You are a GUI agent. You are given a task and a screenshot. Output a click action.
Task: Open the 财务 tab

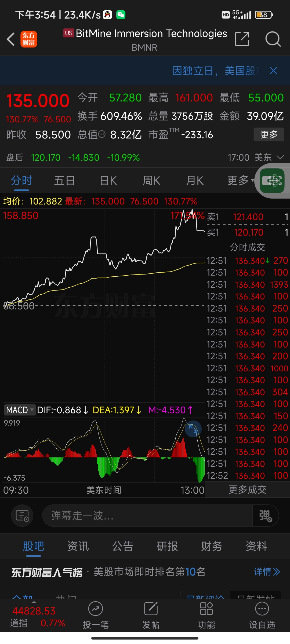212,546
